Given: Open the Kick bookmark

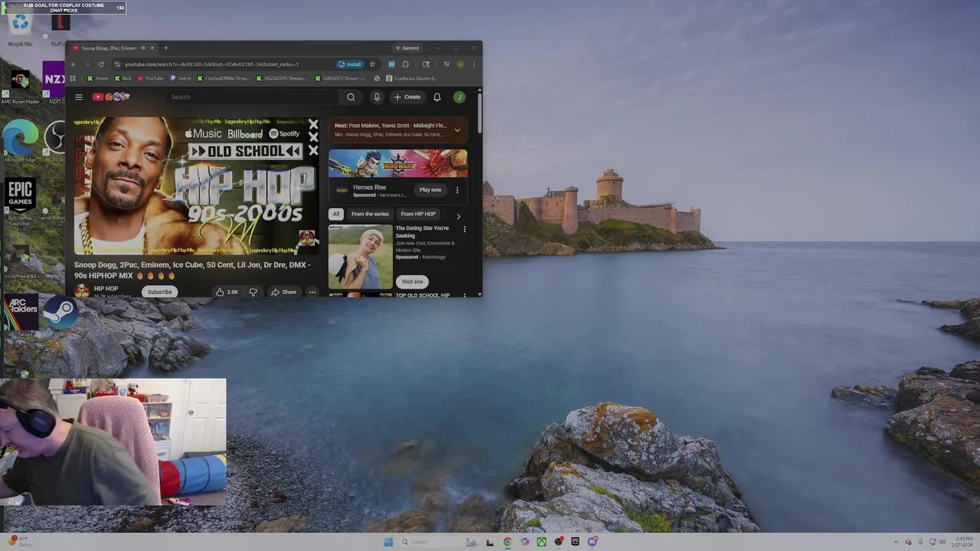Looking at the screenshot, I should tap(122, 78).
